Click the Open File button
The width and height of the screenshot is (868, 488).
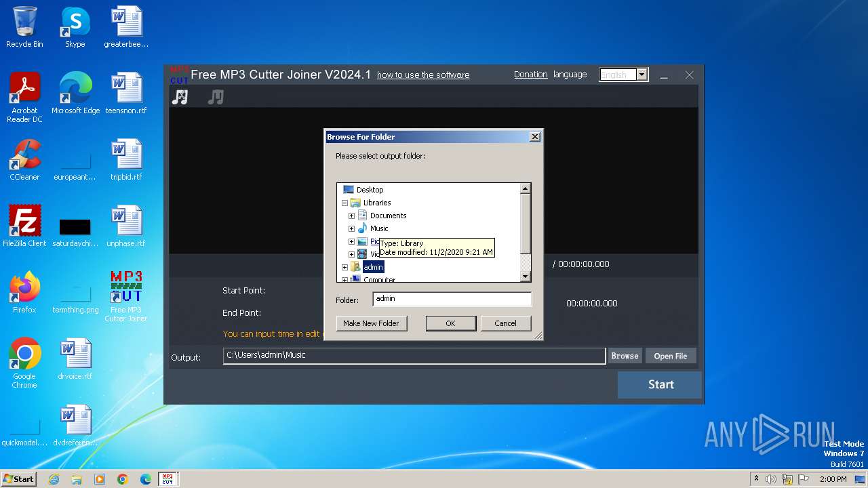(x=671, y=356)
